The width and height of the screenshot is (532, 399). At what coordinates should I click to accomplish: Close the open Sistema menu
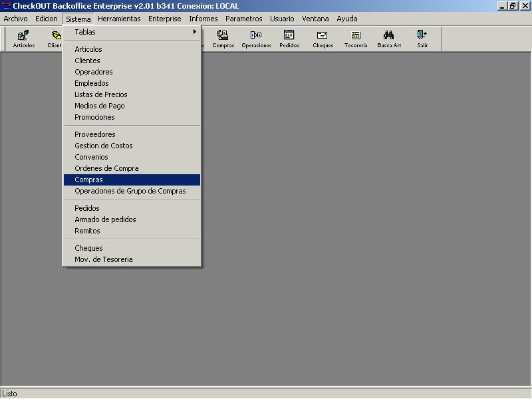click(78, 19)
